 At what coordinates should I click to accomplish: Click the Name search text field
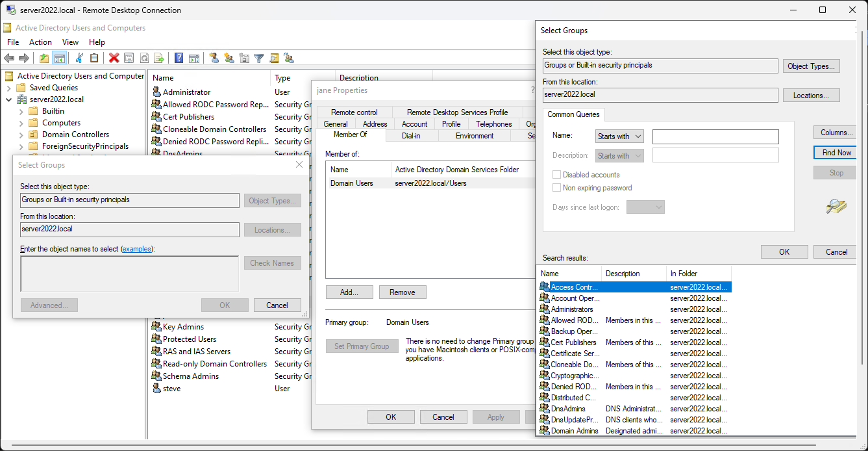(x=715, y=136)
